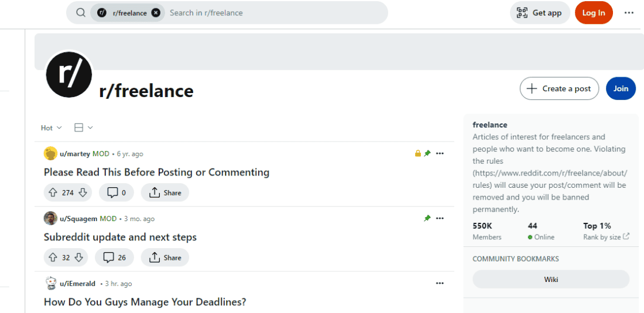Click the search magnifier icon

coord(81,13)
